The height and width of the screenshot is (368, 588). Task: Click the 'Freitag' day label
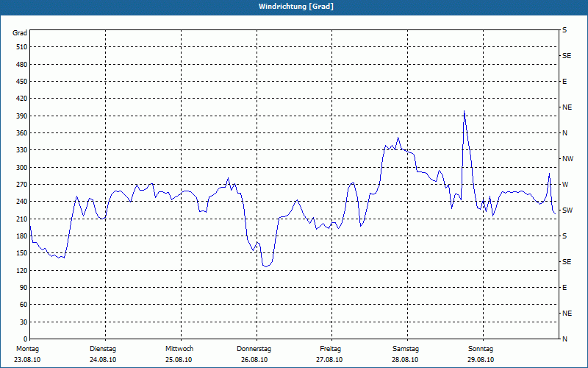click(330, 349)
